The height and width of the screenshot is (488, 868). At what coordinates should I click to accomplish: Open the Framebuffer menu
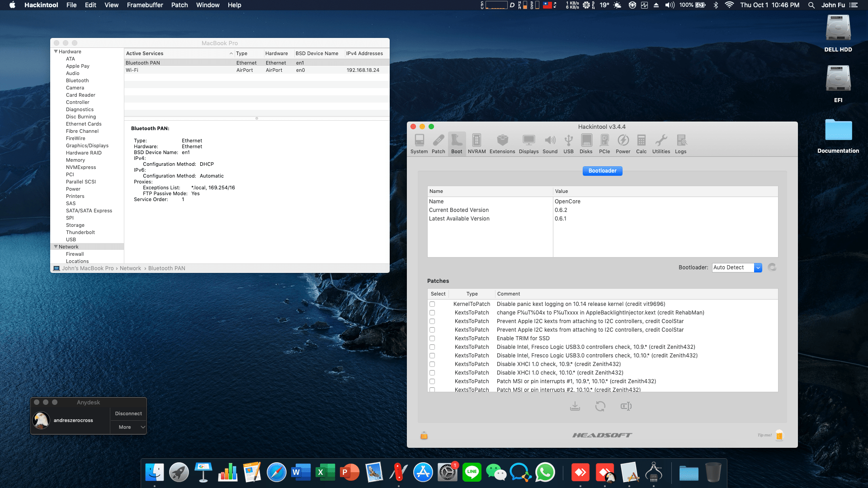[x=144, y=5]
